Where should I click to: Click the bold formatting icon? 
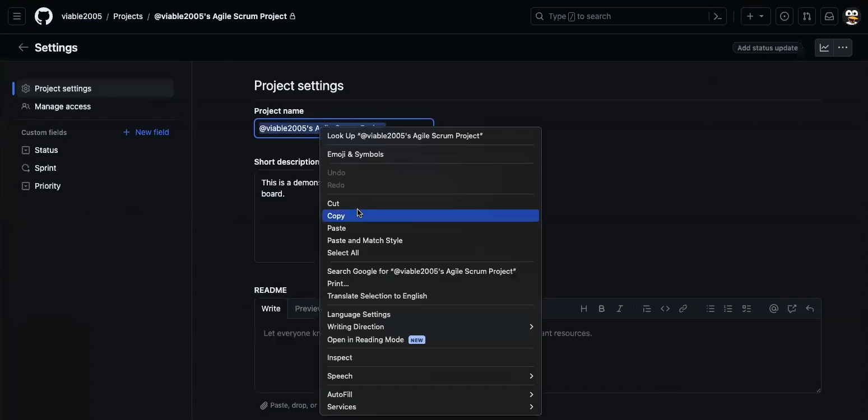point(602,309)
